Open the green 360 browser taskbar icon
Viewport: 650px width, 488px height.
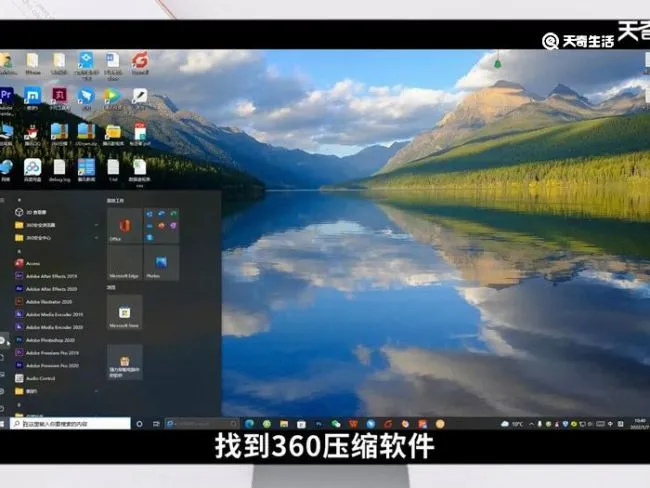point(267,424)
